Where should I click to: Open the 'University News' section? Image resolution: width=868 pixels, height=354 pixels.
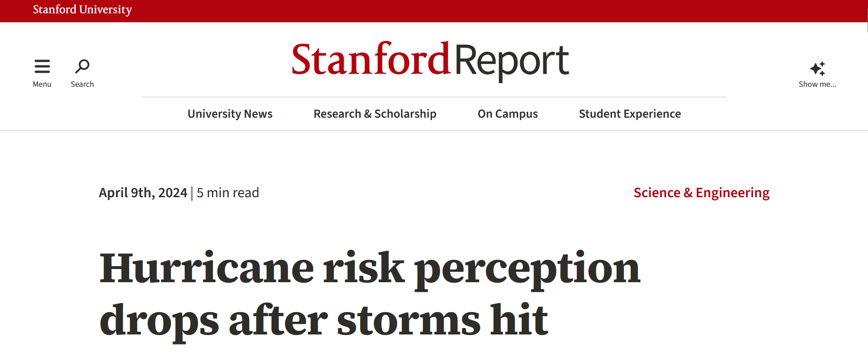230,114
